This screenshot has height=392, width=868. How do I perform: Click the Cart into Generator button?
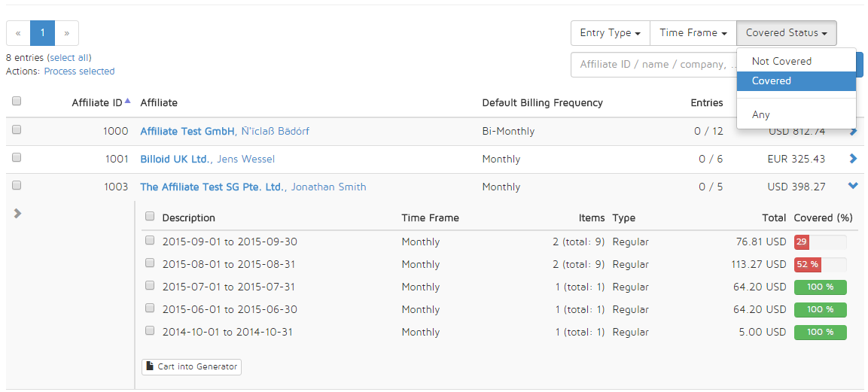click(x=191, y=366)
